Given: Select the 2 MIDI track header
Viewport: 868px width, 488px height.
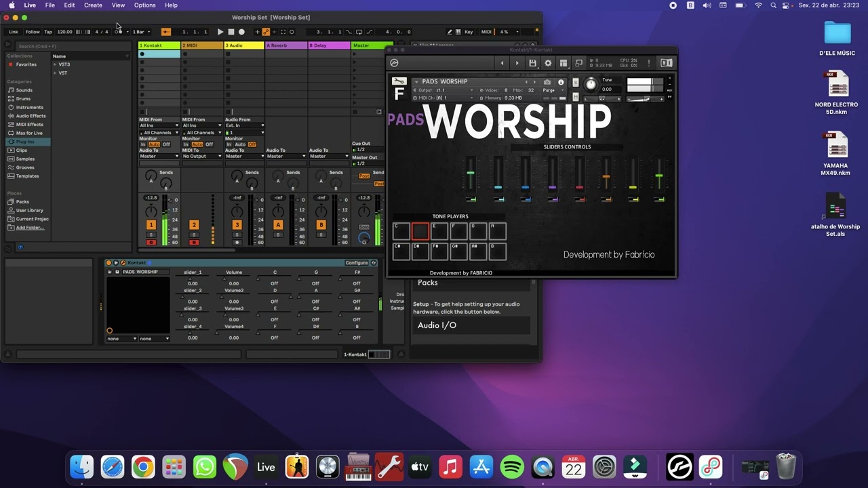Looking at the screenshot, I should pos(202,45).
